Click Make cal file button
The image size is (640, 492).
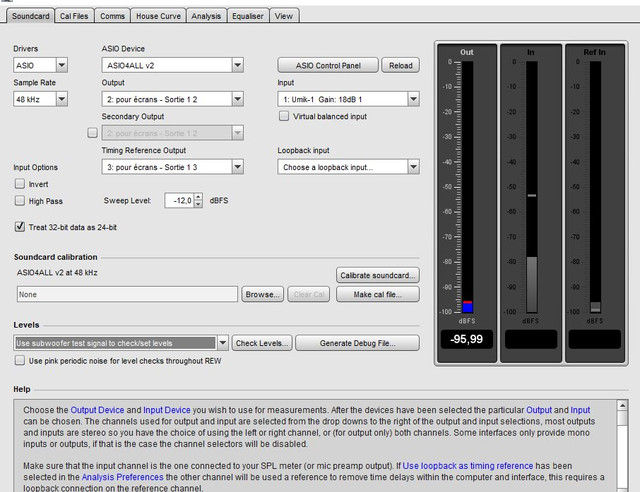click(x=378, y=294)
